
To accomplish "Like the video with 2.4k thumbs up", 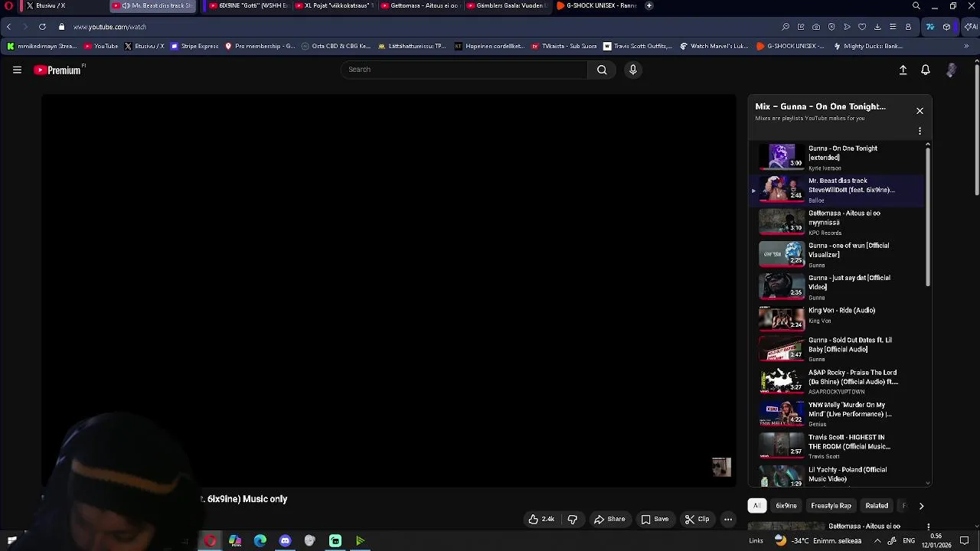I will pyautogui.click(x=541, y=519).
